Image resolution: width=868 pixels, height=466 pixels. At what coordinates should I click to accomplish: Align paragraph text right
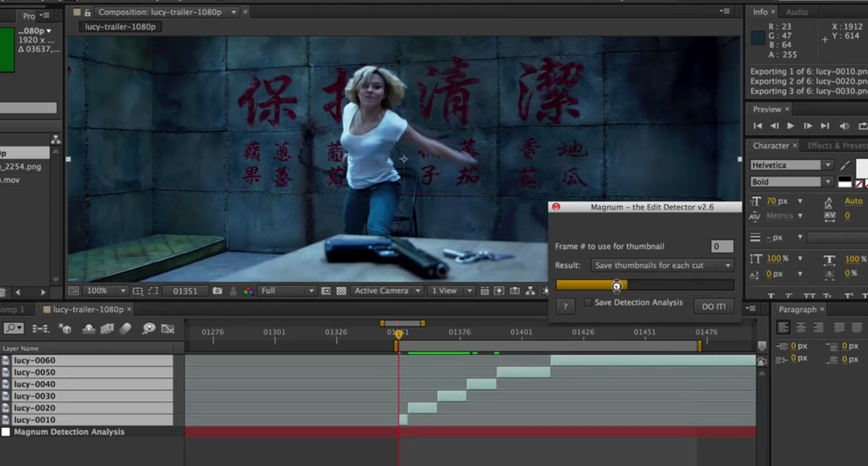[818, 328]
